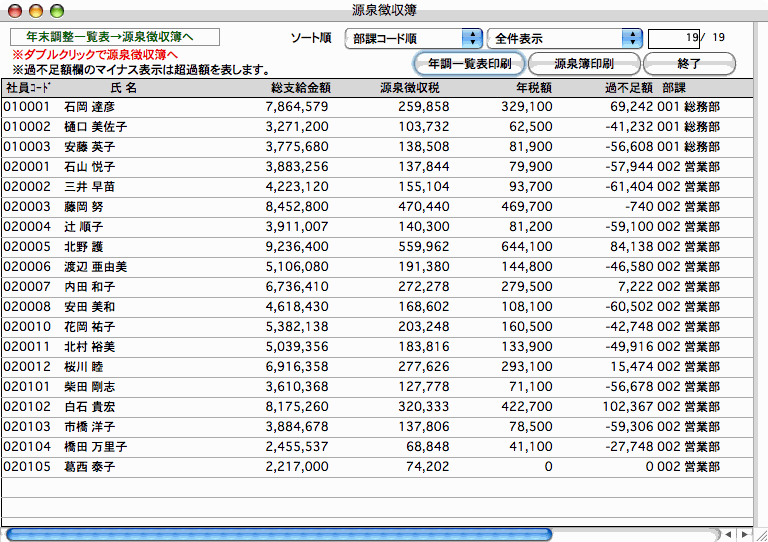
Task: Click the 過不足額 column header
Action: click(628, 87)
